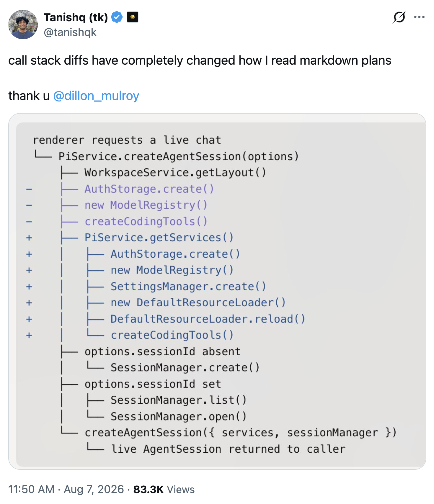Click the minus marker beside removed createCodingTools()

click(x=29, y=222)
